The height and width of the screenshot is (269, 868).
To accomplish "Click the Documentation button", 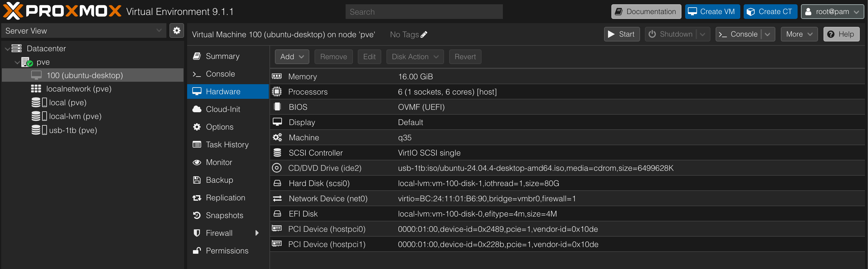I will pyautogui.click(x=646, y=12).
